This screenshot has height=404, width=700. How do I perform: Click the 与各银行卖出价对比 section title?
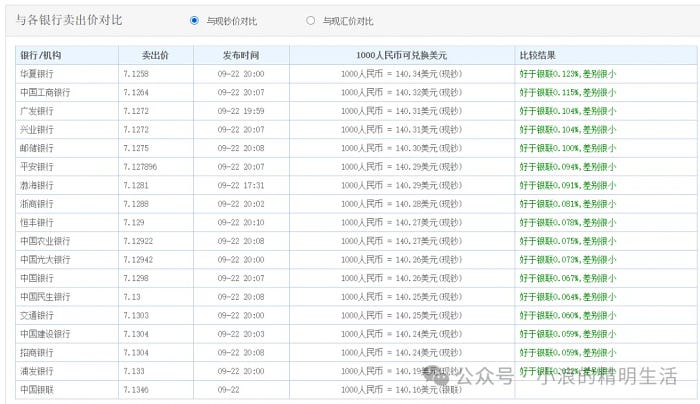(69, 20)
